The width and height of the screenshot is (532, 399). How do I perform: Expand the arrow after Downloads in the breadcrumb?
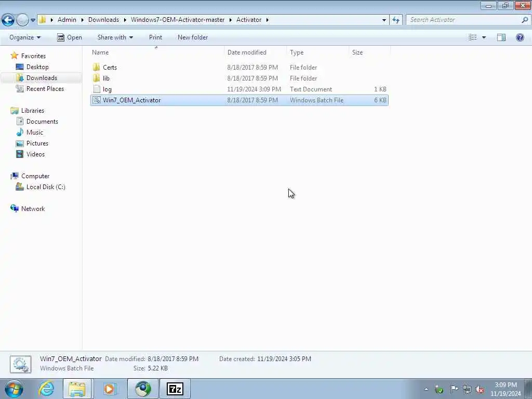tap(125, 20)
